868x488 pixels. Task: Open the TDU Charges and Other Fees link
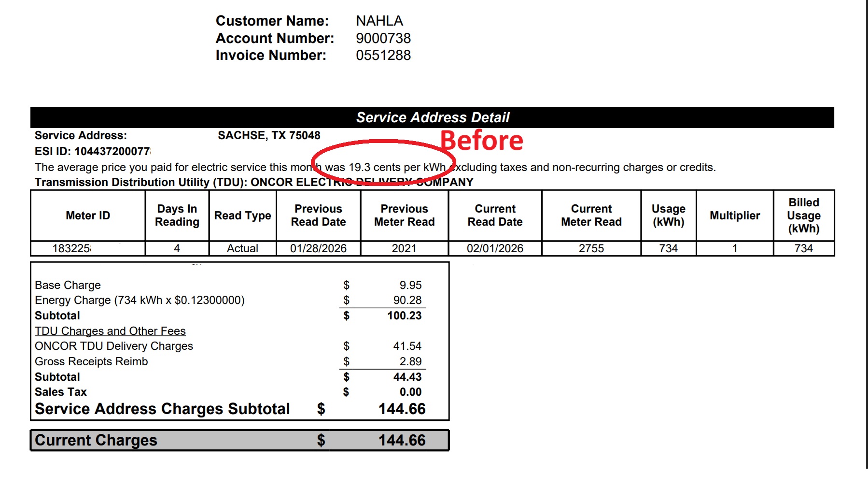point(110,331)
